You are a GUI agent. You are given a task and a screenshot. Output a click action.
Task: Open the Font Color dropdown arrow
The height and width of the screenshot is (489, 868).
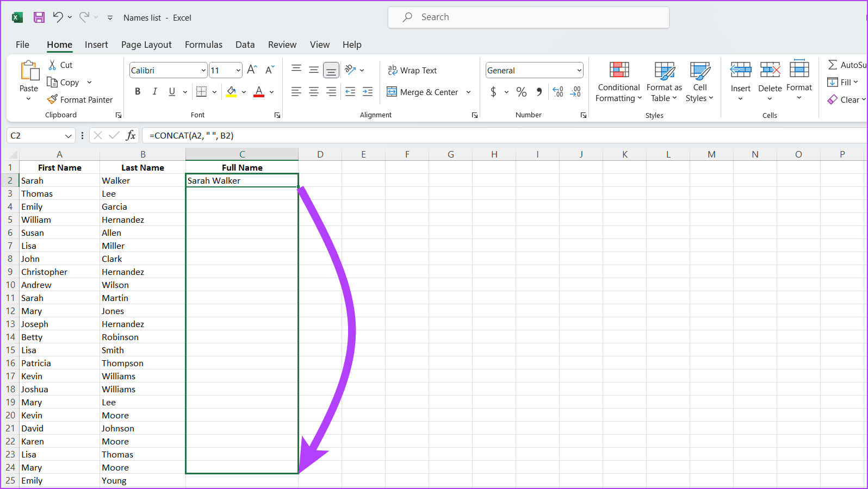(x=271, y=92)
